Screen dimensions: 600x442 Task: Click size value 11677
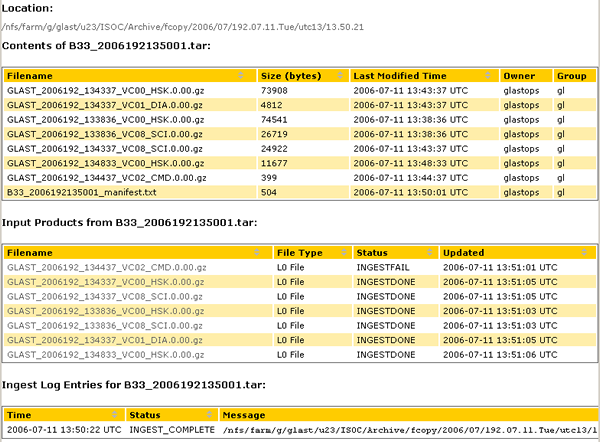pos(274,163)
